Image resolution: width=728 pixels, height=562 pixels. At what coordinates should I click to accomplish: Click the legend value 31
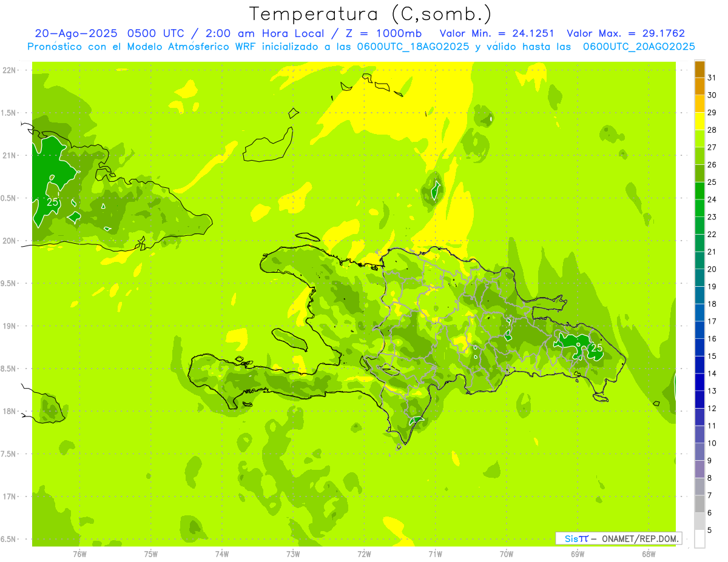point(712,78)
